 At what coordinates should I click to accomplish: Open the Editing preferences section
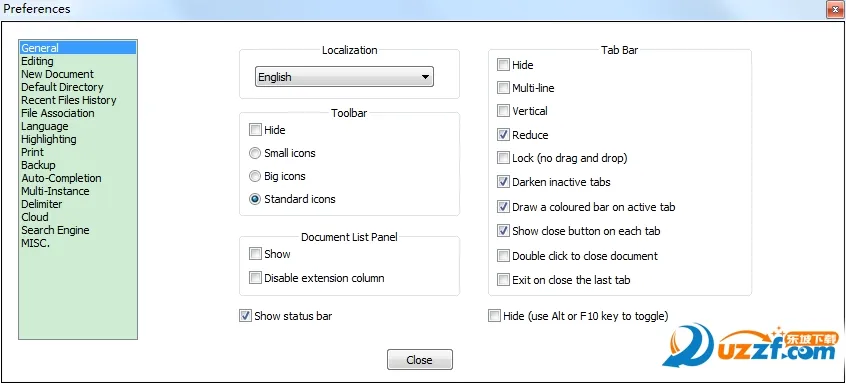(x=78, y=61)
